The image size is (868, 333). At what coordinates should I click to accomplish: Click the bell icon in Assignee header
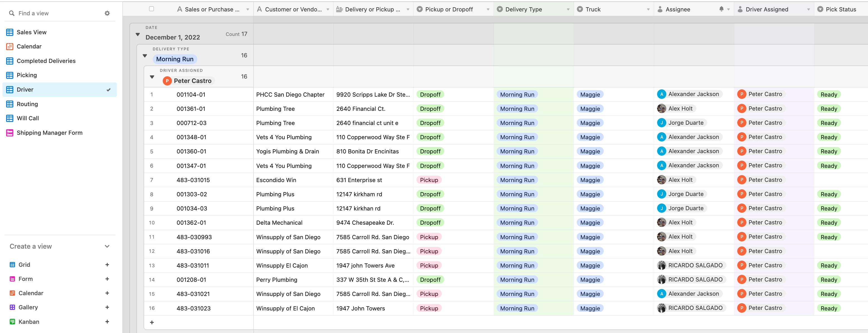click(721, 9)
